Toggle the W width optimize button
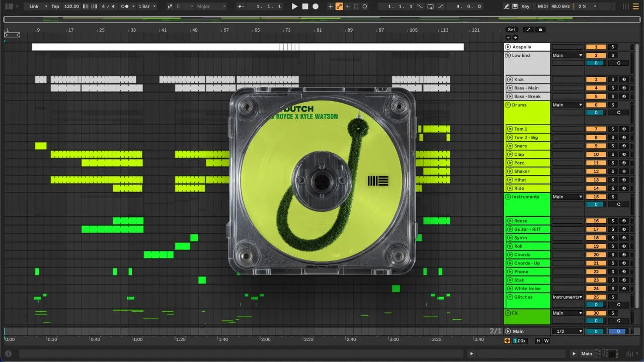The image size is (644, 362). coord(546,341)
